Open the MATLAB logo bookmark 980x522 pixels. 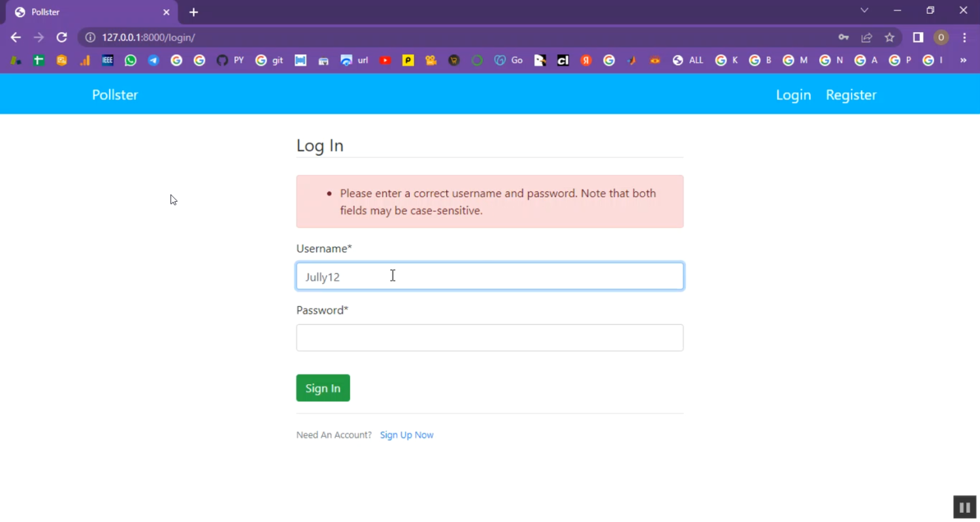click(x=632, y=60)
